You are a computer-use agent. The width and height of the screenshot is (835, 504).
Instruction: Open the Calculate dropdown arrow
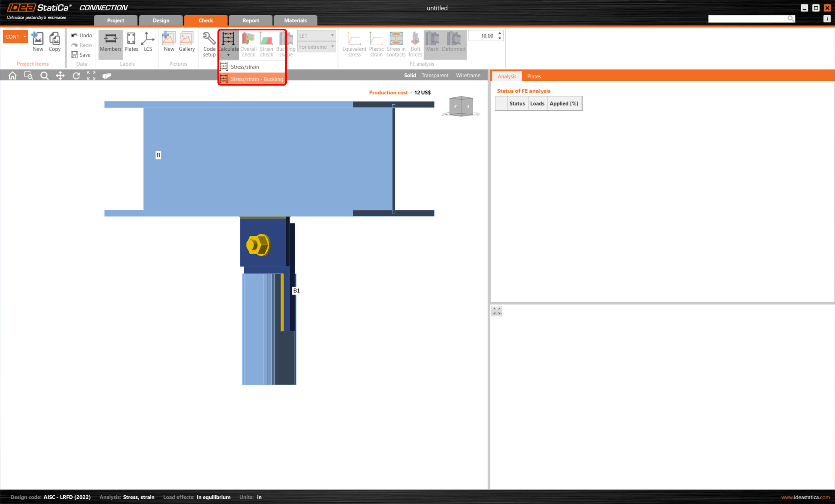(228, 55)
